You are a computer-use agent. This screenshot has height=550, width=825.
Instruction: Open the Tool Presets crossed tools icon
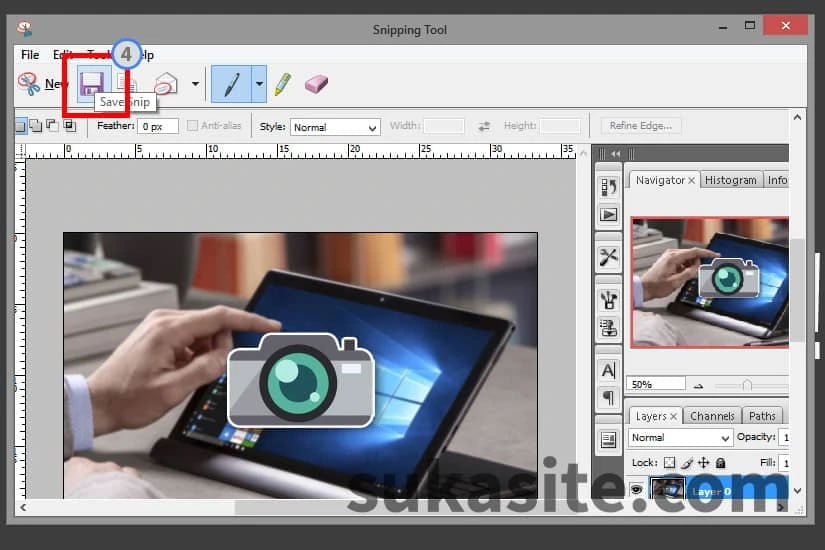pyautogui.click(x=609, y=257)
